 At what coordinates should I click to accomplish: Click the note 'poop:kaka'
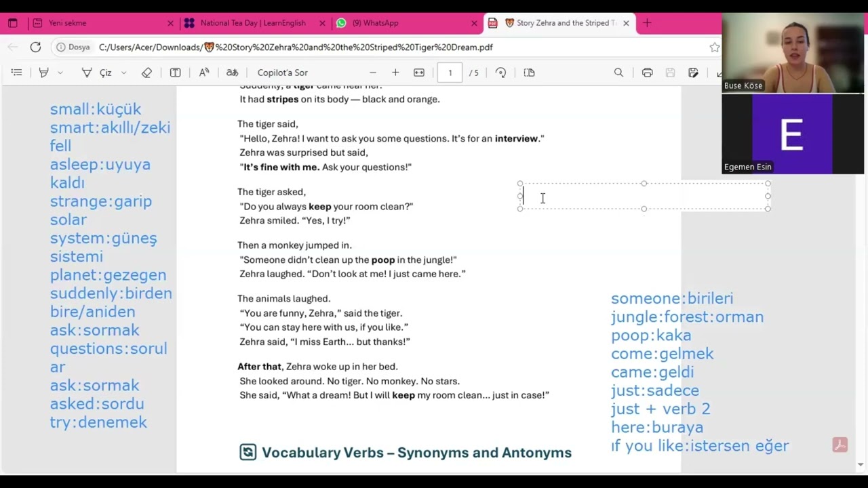[x=651, y=335]
